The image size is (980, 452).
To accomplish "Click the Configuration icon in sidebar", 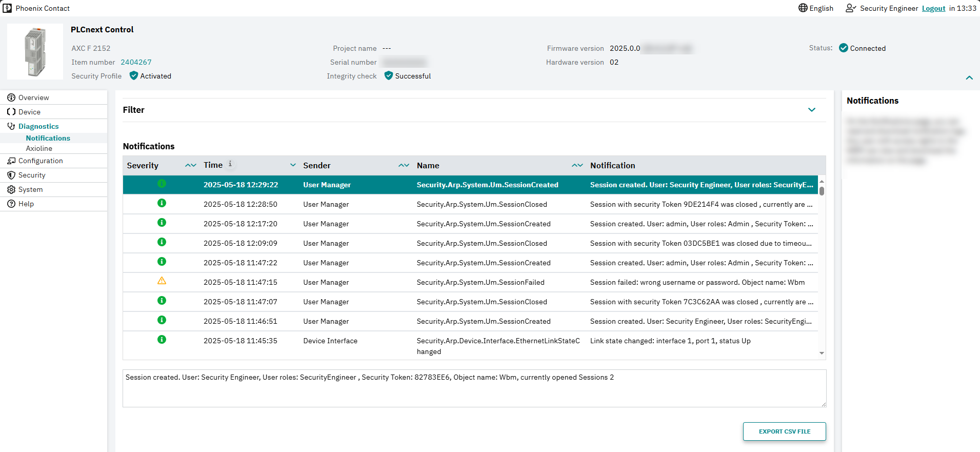I will 11,161.
